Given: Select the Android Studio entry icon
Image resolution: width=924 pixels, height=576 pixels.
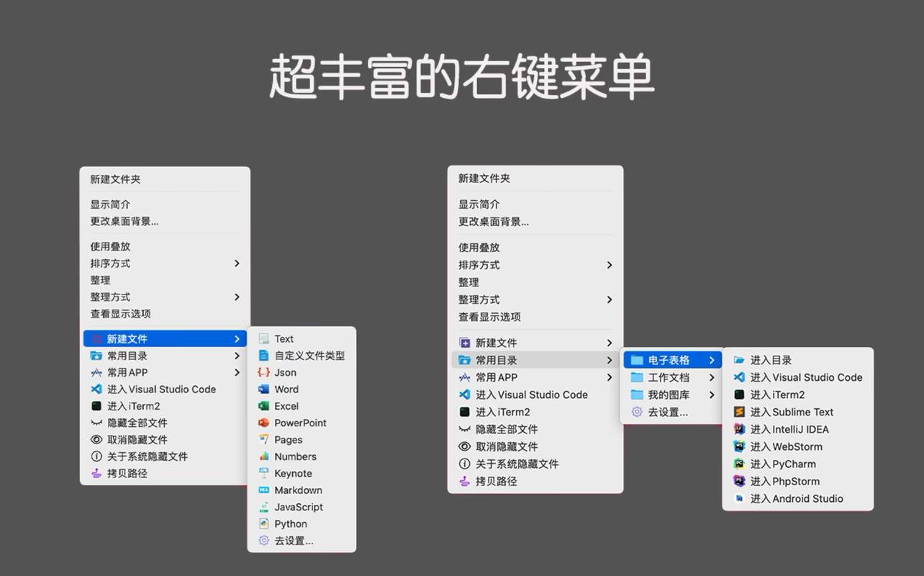Looking at the screenshot, I should [x=737, y=498].
